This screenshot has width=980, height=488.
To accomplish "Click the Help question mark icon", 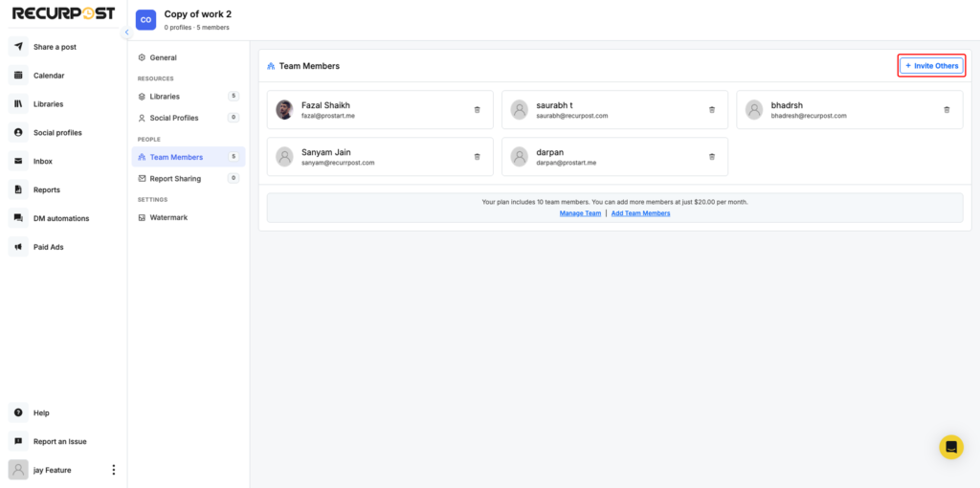I will click(x=18, y=413).
